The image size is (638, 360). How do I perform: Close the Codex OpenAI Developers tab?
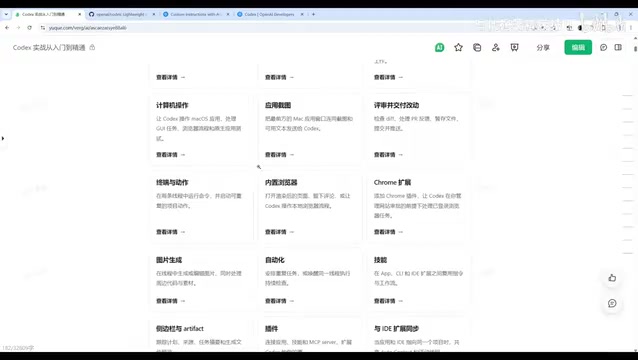pyautogui.click(x=302, y=14)
